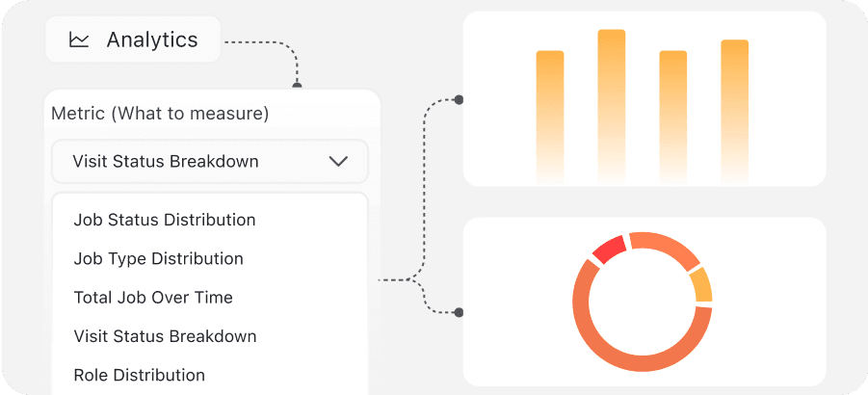Click the yellow donut chart segment

[701, 285]
